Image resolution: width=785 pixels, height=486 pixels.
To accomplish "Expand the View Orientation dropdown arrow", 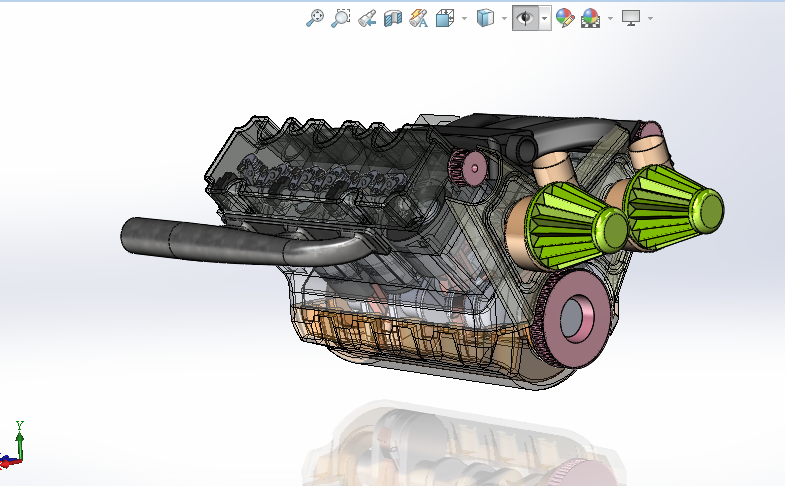I will [464, 19].
